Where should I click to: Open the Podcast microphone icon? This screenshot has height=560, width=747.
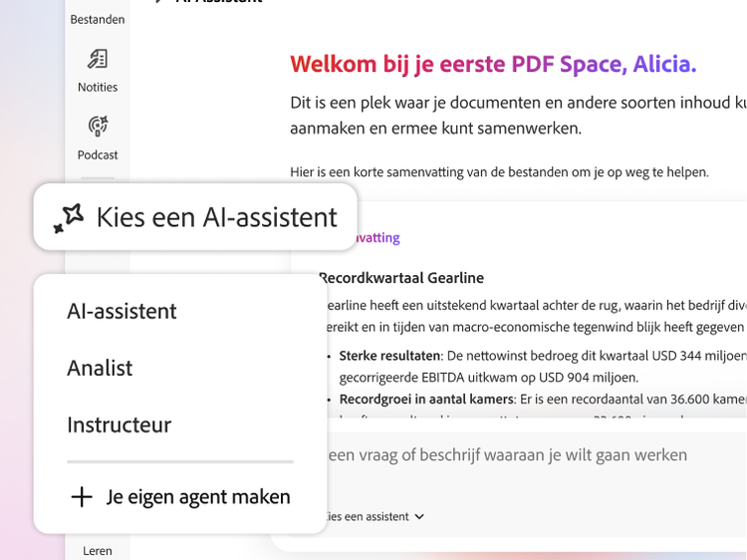(x=98, y=127)
